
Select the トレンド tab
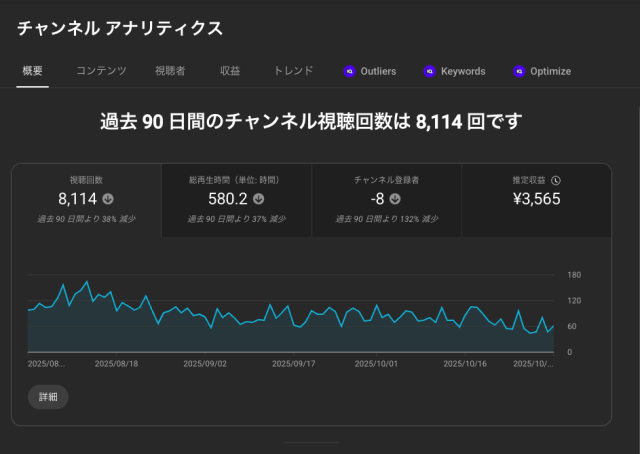[293, 71]
